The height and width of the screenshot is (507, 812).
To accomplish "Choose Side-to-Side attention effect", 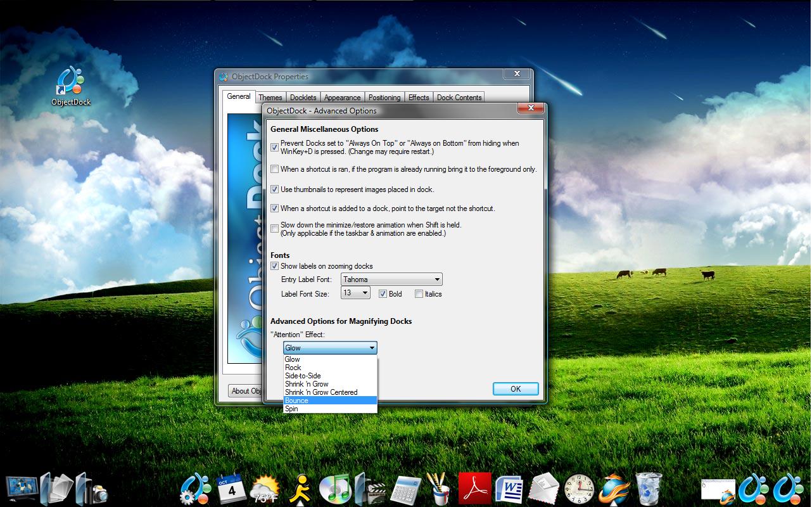I will [x=330, y=376].
